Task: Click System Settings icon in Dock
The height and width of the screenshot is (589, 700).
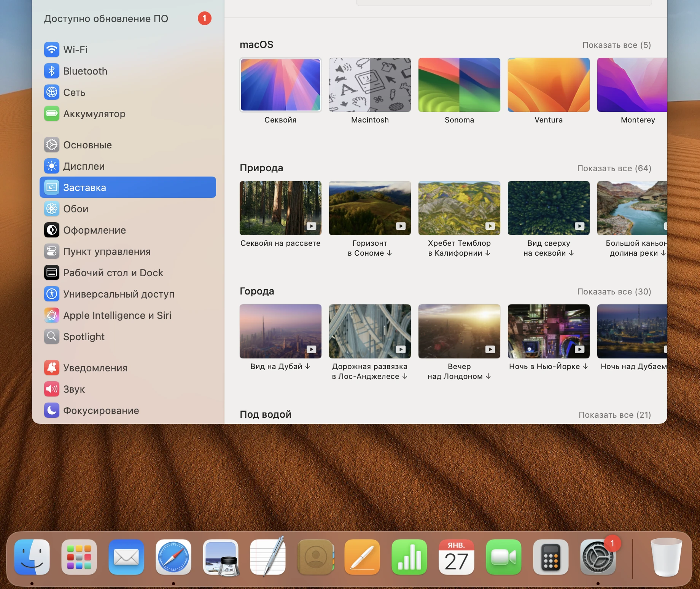Action: 598,557
